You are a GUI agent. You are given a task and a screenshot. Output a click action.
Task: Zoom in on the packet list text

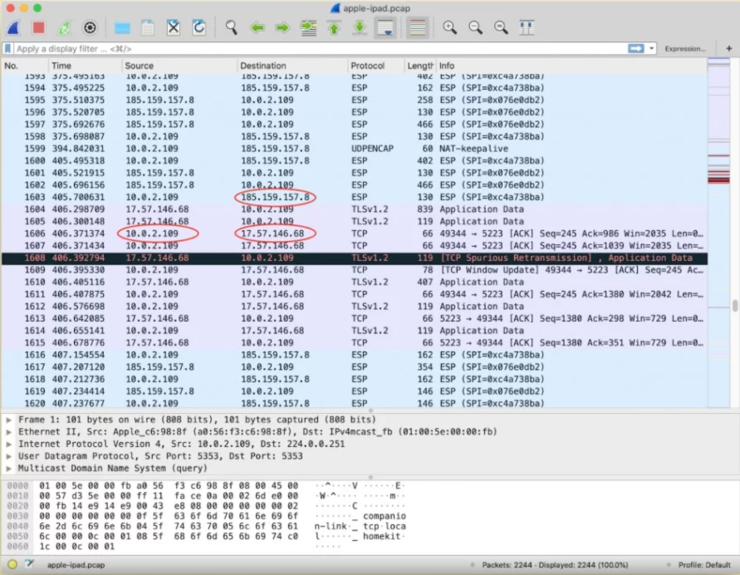450,27
